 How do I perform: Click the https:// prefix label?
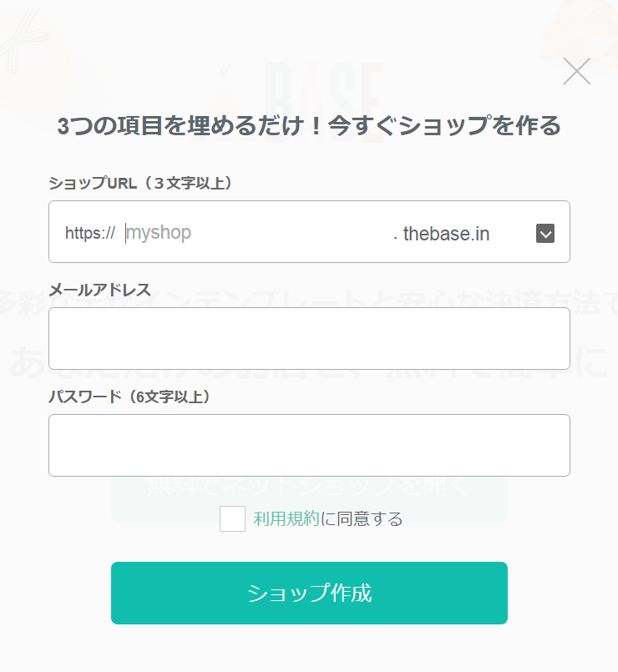(88, 234)
